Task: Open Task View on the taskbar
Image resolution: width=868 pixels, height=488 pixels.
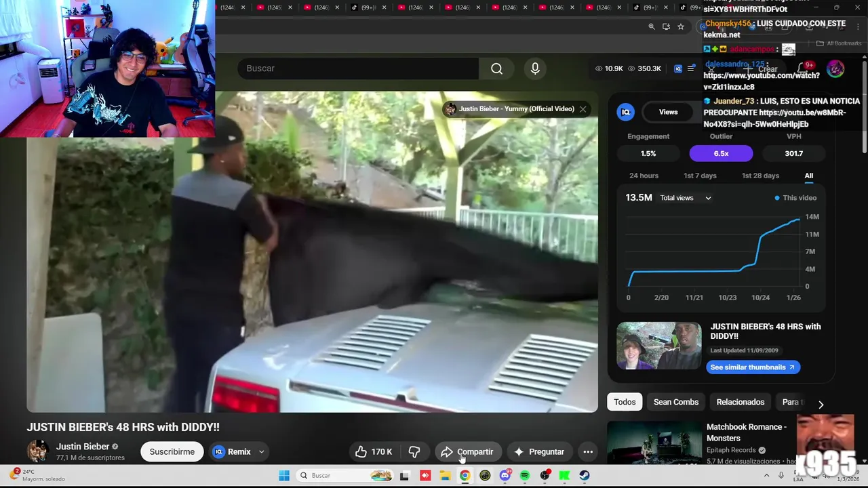Action: pyautogui.click(x=405, y=476)
